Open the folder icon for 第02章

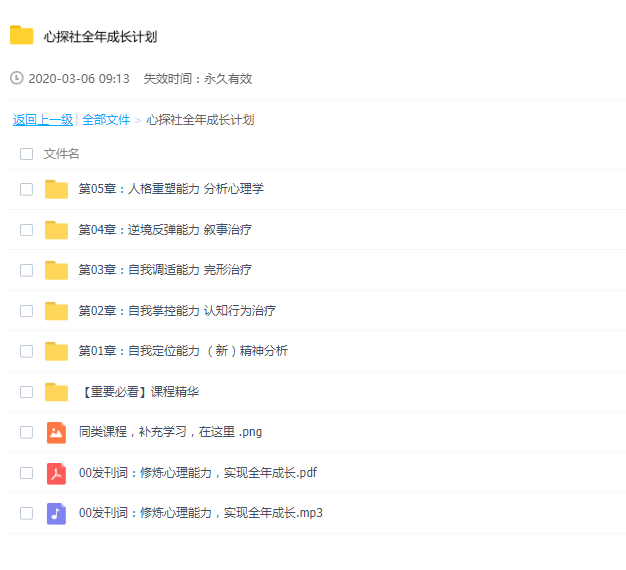point(56,311)
